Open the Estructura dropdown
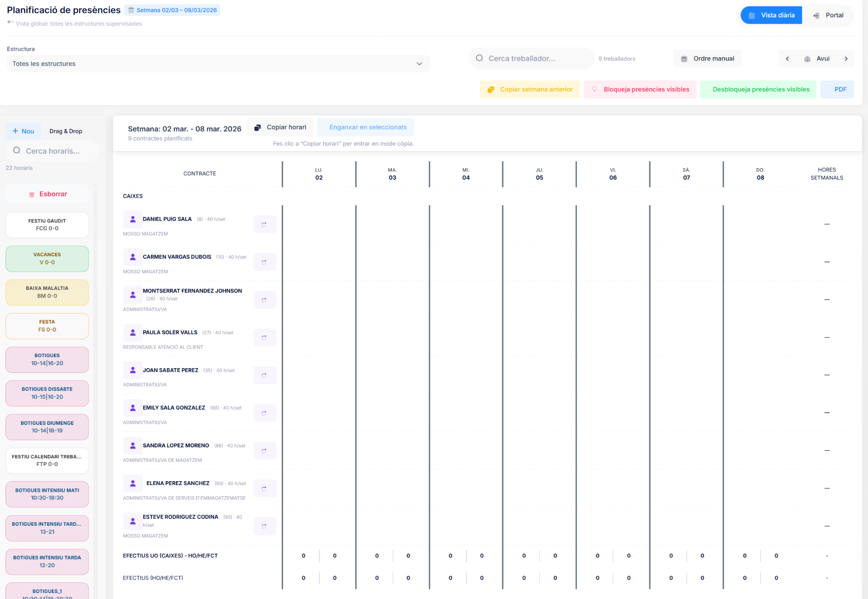The height and width of the screenshot is (599, 868). pyautogui.click(x=218, y=64)
